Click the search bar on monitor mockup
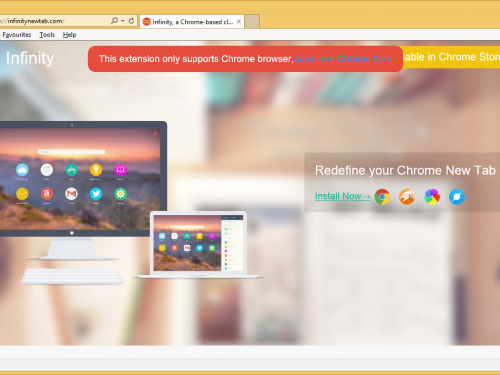The width and height of the screenshot is (500, 375). pos(71,152)
